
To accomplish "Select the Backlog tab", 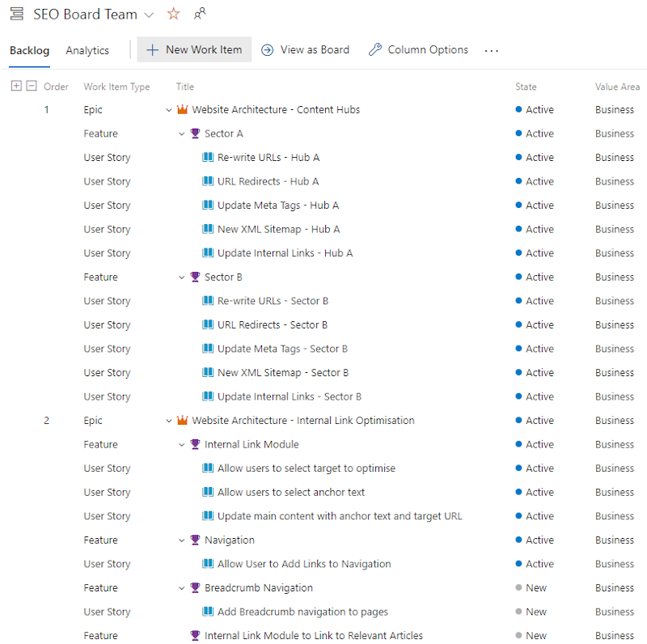I will tap(29, 50).
